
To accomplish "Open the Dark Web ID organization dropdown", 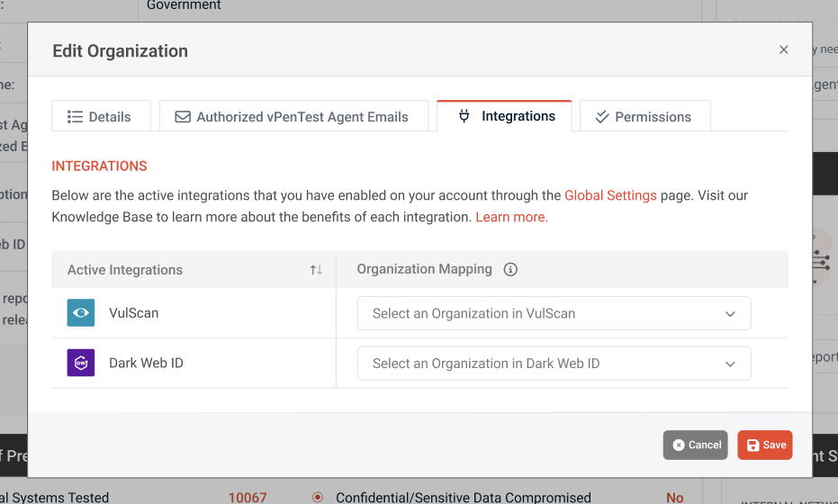I will click(554, 364).
